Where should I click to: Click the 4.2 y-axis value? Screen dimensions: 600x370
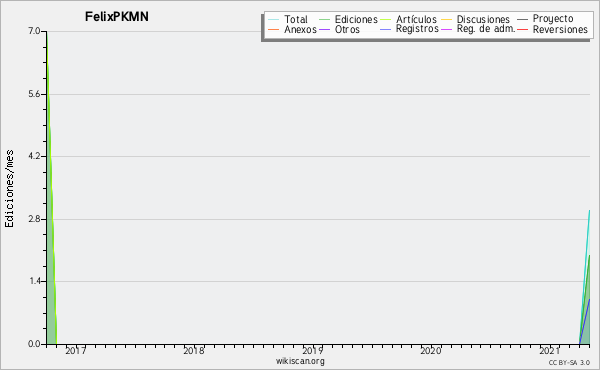34,156
